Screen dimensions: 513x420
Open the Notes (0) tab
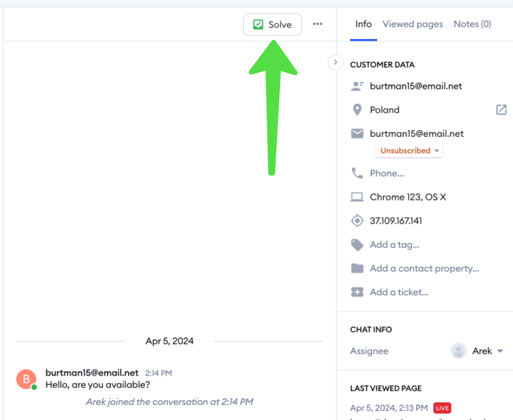pos(472,24)
